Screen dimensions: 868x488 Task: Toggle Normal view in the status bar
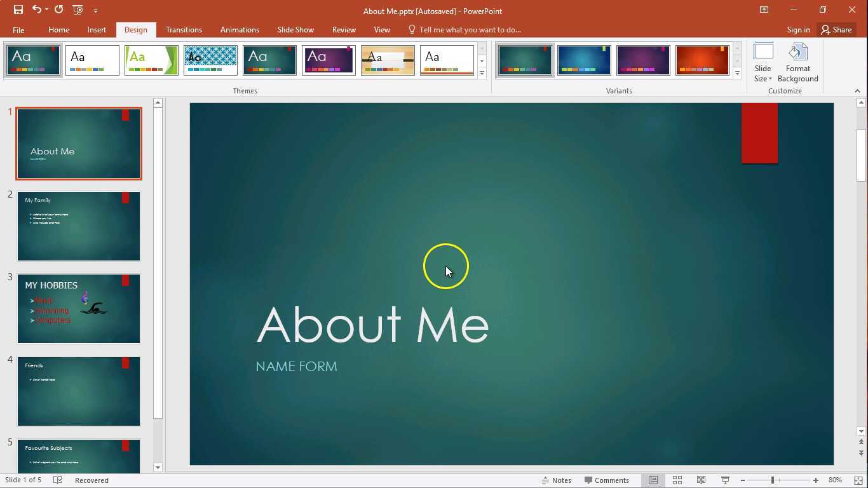pos(653,480)
